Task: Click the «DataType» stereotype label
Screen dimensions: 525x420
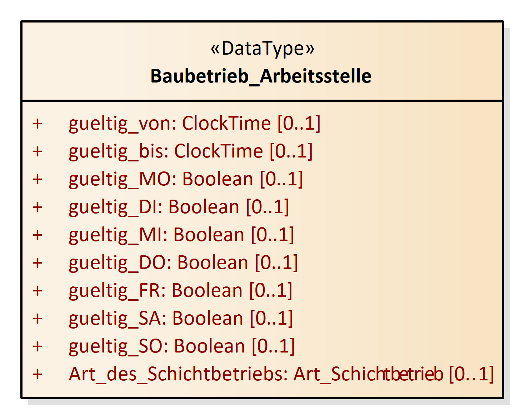Action: (262, 48)
